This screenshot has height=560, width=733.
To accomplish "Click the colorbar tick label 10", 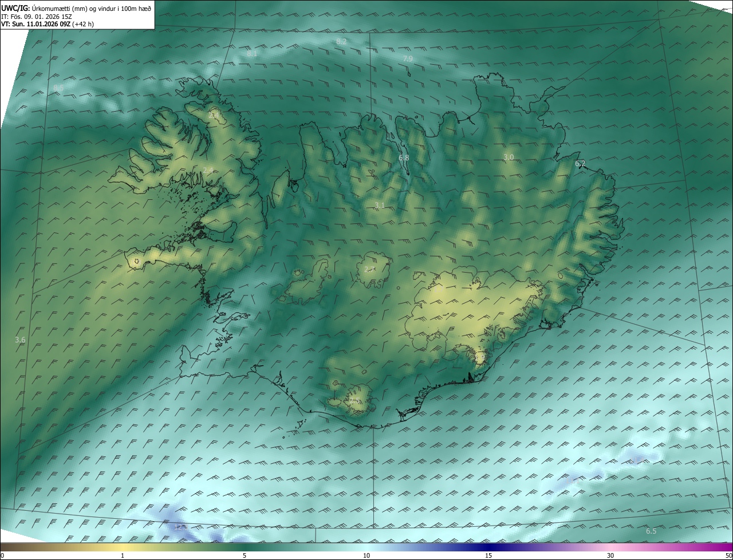I will pyautogui.click(x=366, y=555).
